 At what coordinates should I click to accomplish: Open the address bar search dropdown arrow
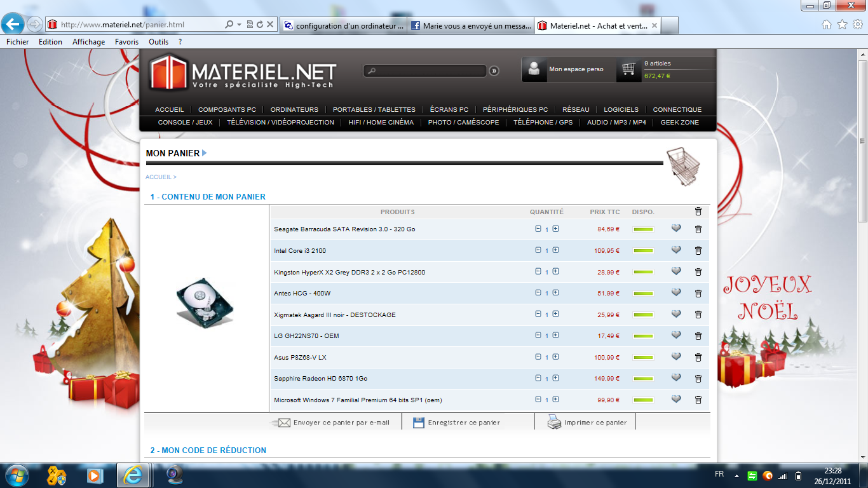click(x=239, y=25)
